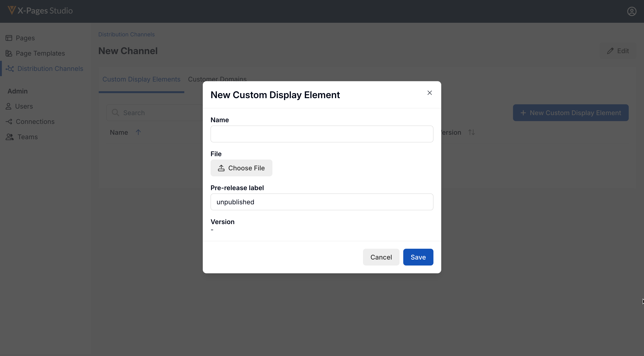
Task: Save the new custom display element
Action: click(418, 257)
